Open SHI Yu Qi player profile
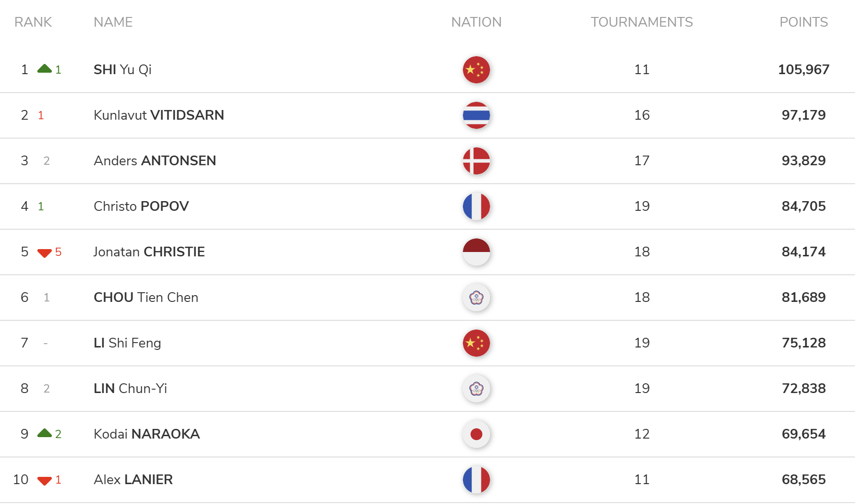Screen dimensions: 855x504 (x=123, y=70)
